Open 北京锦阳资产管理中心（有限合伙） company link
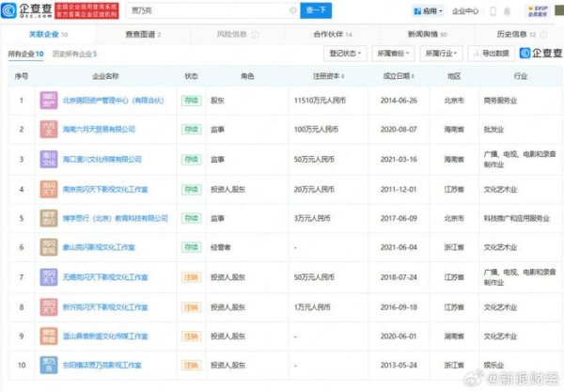564x392 pixels. (114, 101)
